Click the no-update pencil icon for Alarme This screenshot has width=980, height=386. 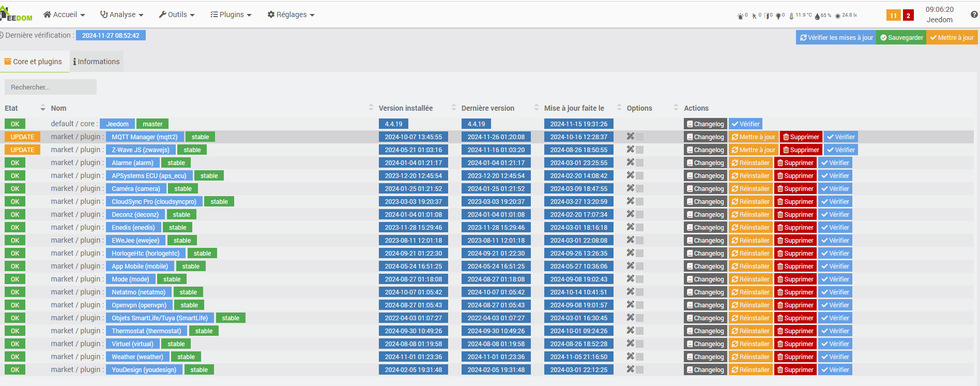pyautogui.click(x=630, y=162)
